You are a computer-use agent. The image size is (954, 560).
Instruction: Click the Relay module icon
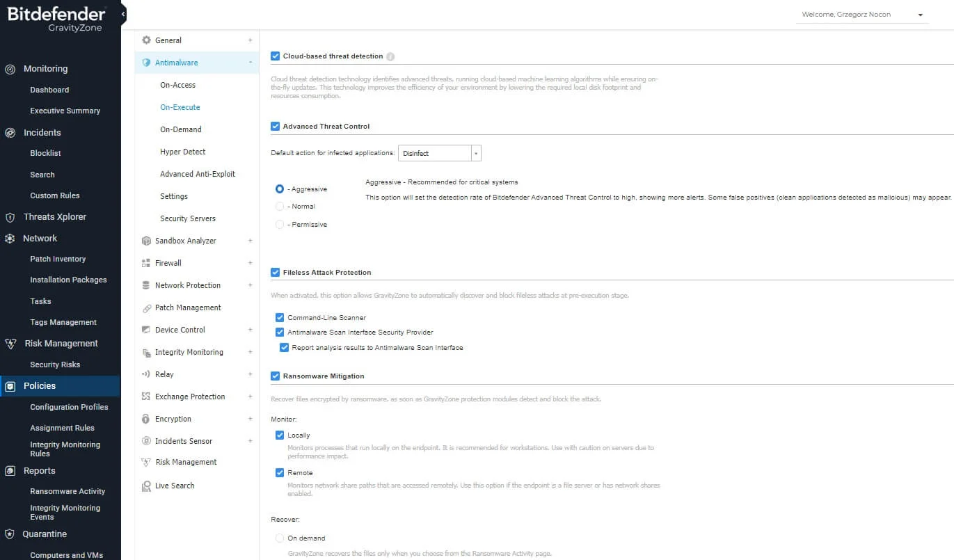click(145, 374)
